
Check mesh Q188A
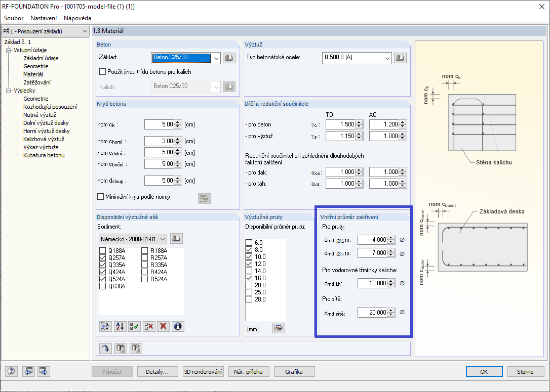click(x=102, y=251)
